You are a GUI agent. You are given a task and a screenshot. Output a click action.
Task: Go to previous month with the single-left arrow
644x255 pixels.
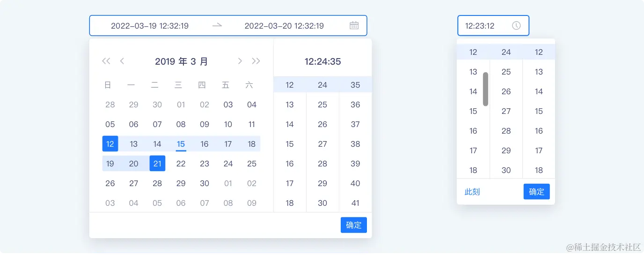tap(122, 61)
